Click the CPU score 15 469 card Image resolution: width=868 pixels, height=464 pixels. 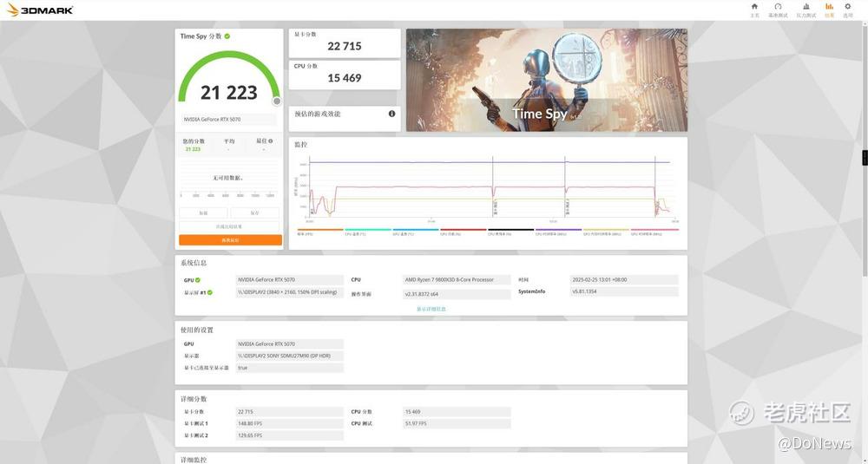(x=345, y=75)
